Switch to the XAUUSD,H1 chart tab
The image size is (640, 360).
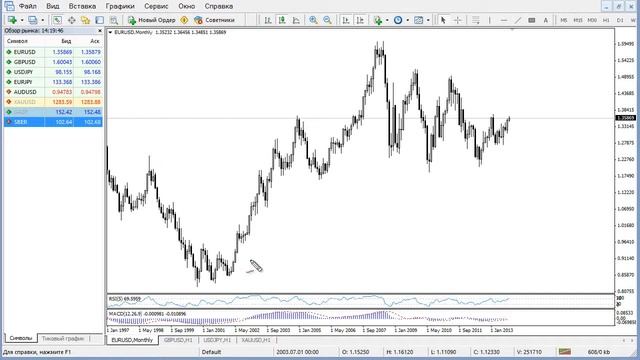point(256,340)
